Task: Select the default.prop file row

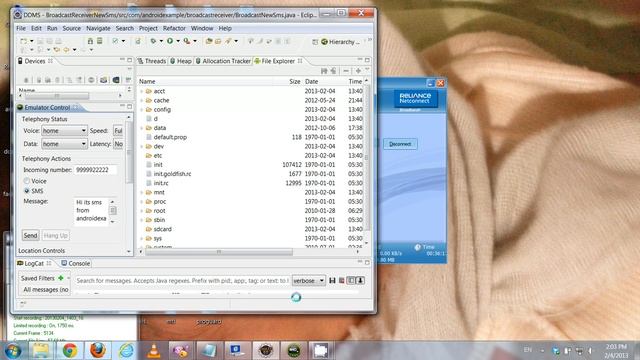Action: coord(251,137)
